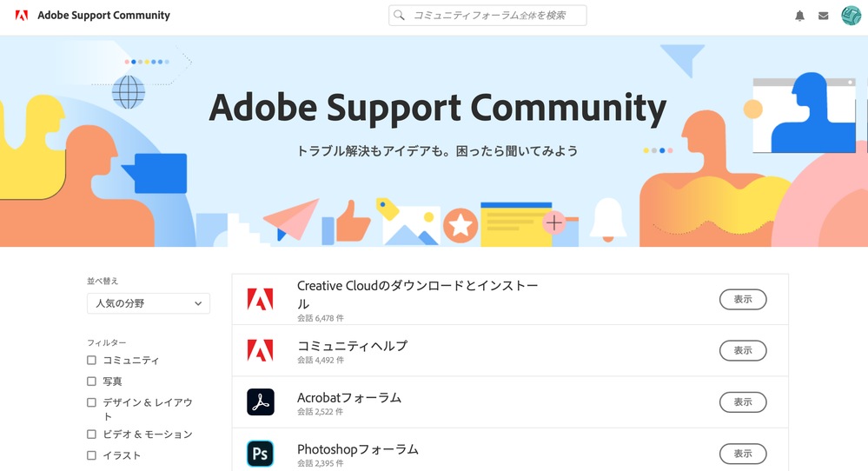Image resolution: width=868 pixels, height=471 pixels.
Task: Click the コミュニティヘルプ Adobe icon
Action: click(260, 350)
